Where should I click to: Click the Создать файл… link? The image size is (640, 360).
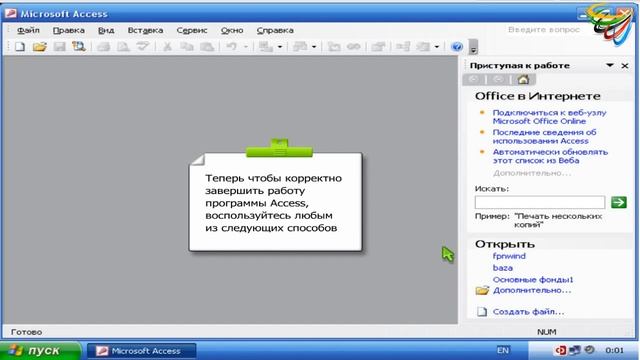528,312
